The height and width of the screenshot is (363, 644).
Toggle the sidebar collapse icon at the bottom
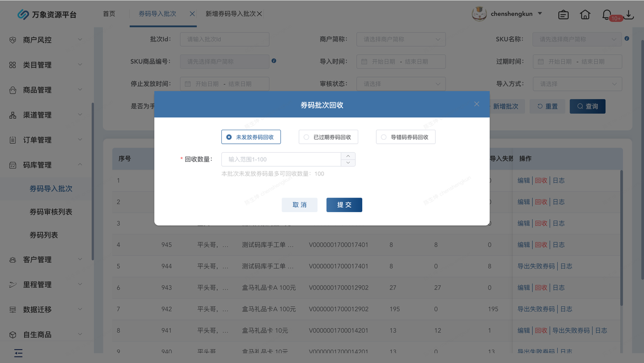(x=19, y=353)
